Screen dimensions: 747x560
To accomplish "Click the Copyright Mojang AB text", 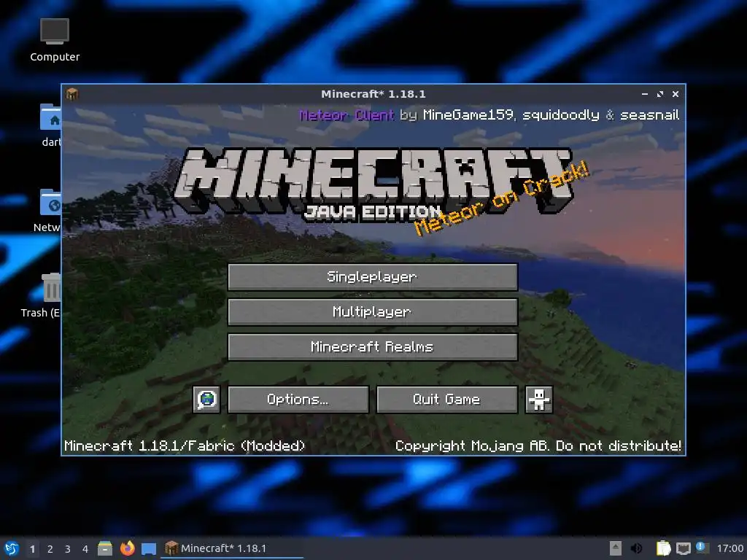I will [538, 446].
